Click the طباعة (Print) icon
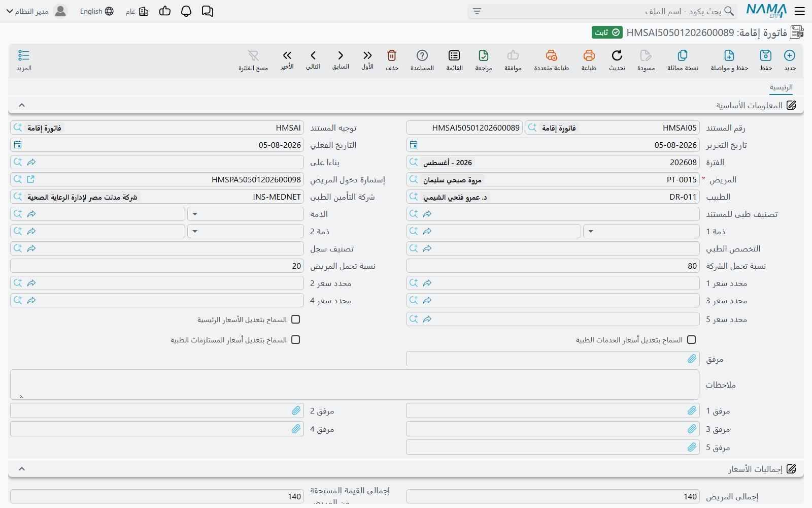The image size is (812, 508). point(589,55)
